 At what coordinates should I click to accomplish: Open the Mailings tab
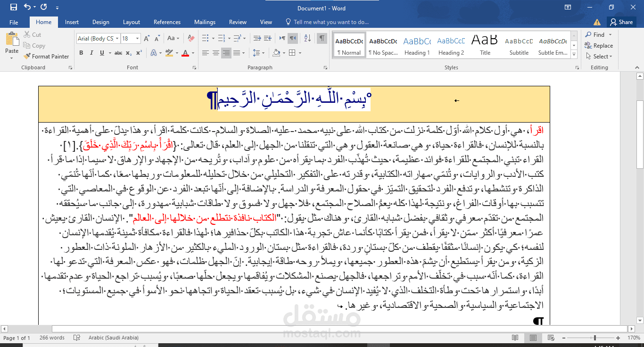click(x=205, y=22)
